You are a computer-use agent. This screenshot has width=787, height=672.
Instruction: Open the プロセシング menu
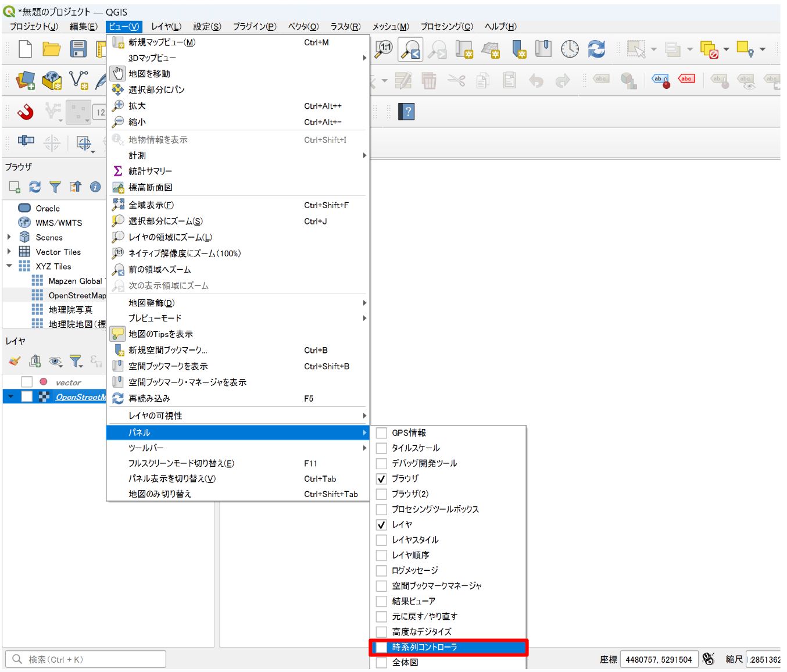tap(446, 26)
